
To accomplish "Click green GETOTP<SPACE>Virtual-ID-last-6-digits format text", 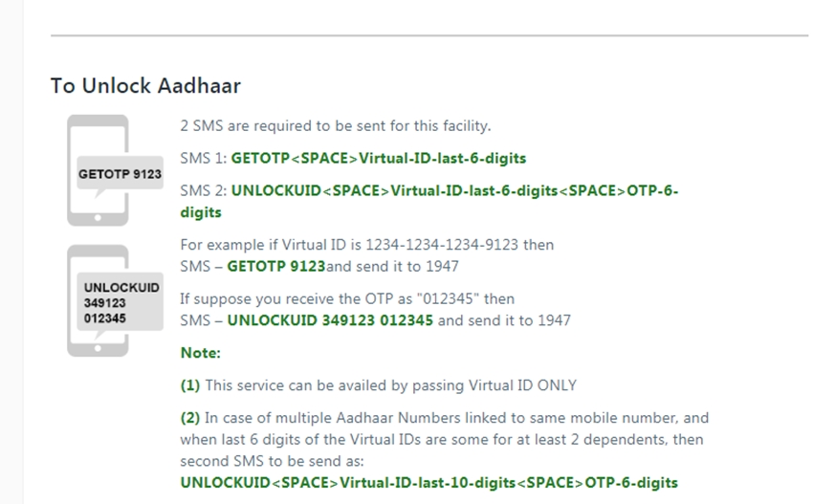I will pos(378,158).
